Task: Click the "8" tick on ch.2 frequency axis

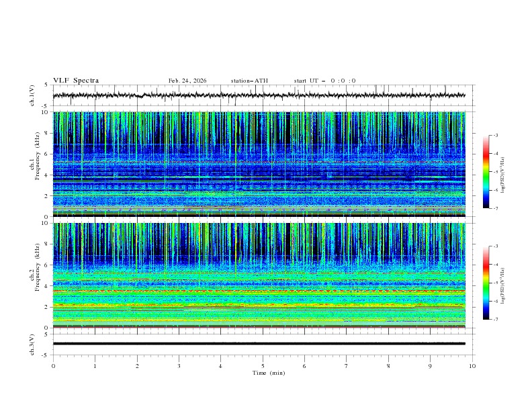Action: [x=47, y=244]
